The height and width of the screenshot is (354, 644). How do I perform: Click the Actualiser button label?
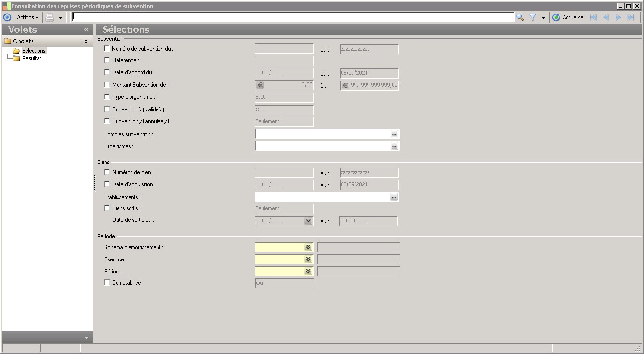tap(574, 17)
